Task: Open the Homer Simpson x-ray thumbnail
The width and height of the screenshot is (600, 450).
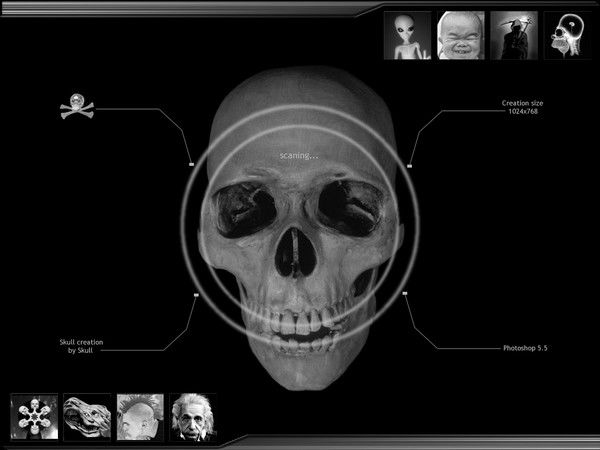Action: coord(566,35)
